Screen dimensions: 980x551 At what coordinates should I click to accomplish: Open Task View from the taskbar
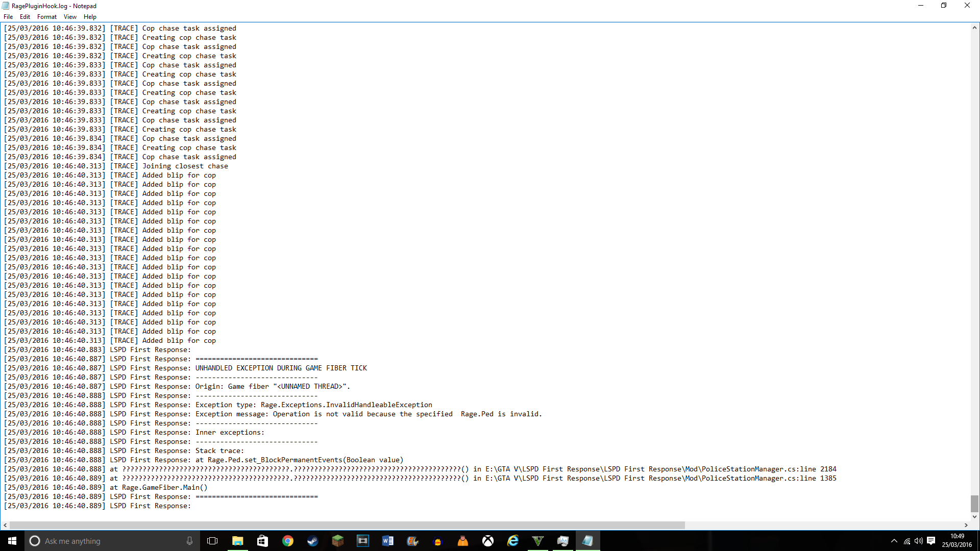click(212, 541)
